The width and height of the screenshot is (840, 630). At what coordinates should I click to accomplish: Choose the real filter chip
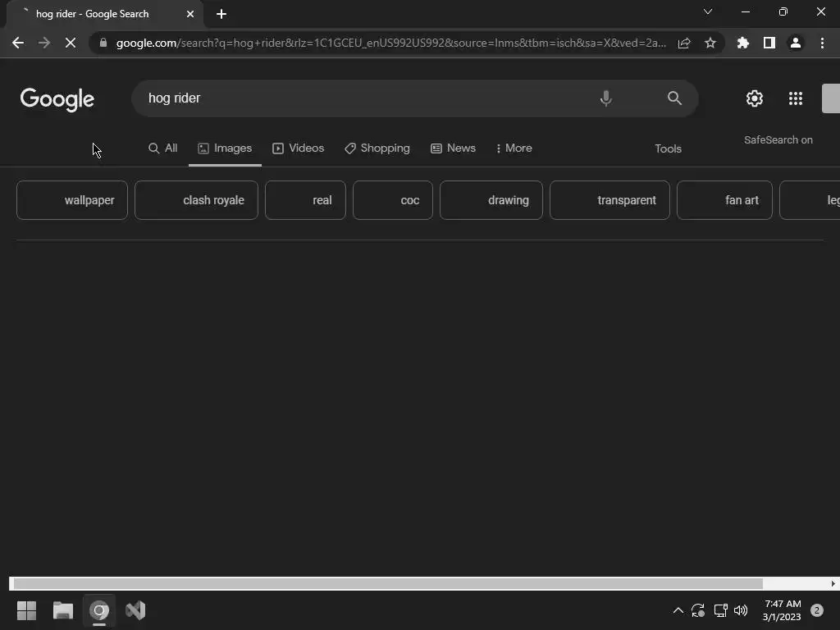[305, 200]
